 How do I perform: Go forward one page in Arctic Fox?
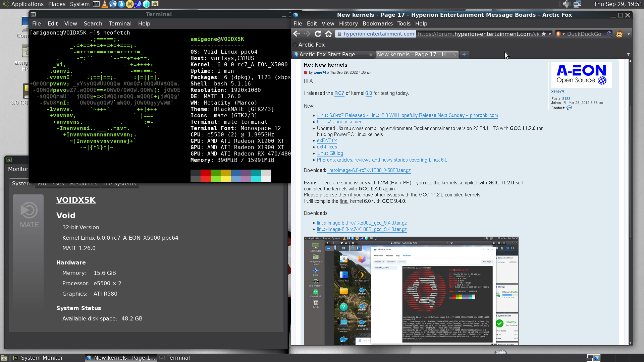coord(307,34)
